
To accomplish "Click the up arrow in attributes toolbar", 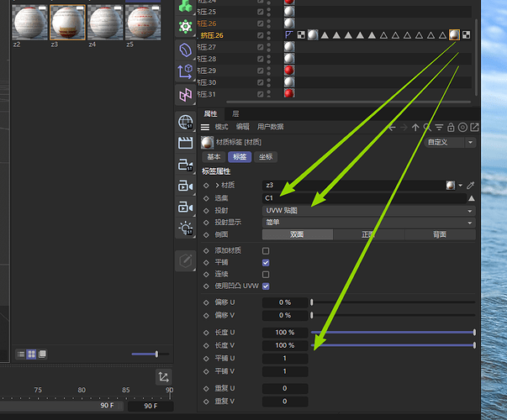I will 415,128.
